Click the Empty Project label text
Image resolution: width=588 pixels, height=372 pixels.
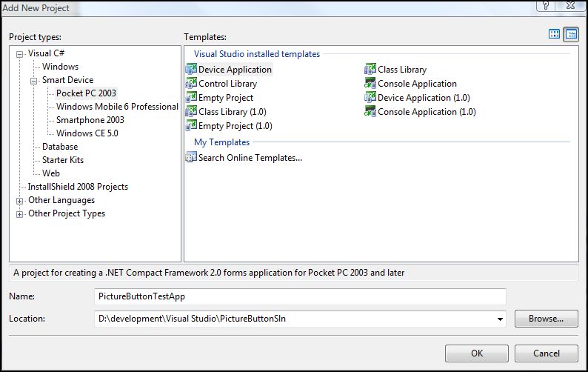[226, 98]
